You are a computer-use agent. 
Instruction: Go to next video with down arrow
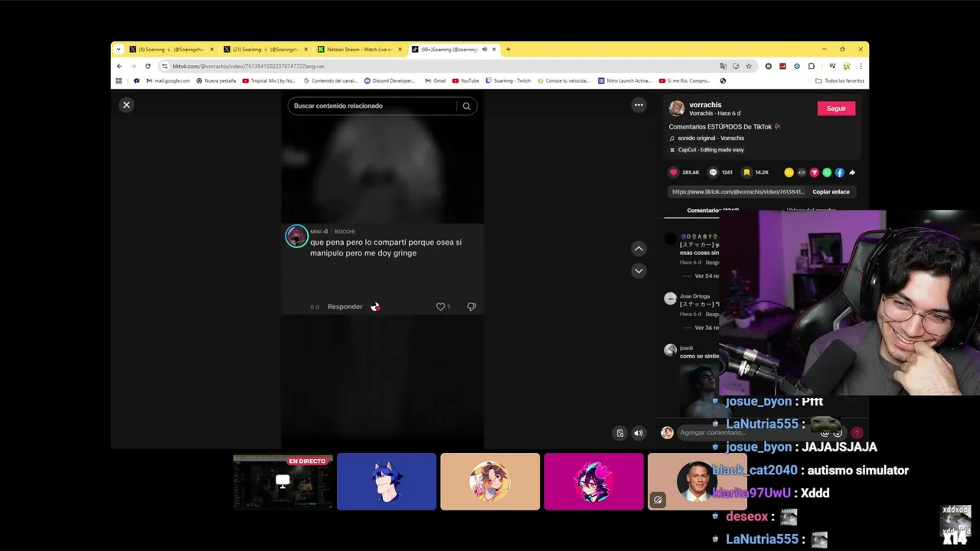[x=639, y=270]
